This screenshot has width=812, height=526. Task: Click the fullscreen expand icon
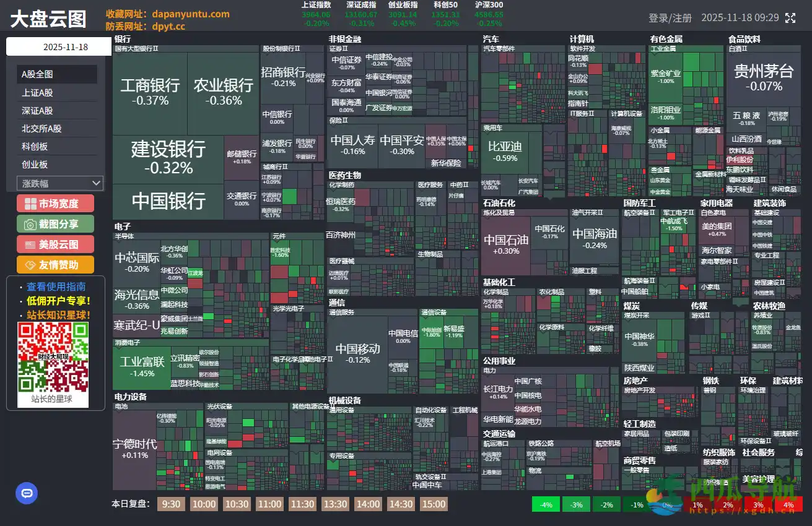(790, 18)
